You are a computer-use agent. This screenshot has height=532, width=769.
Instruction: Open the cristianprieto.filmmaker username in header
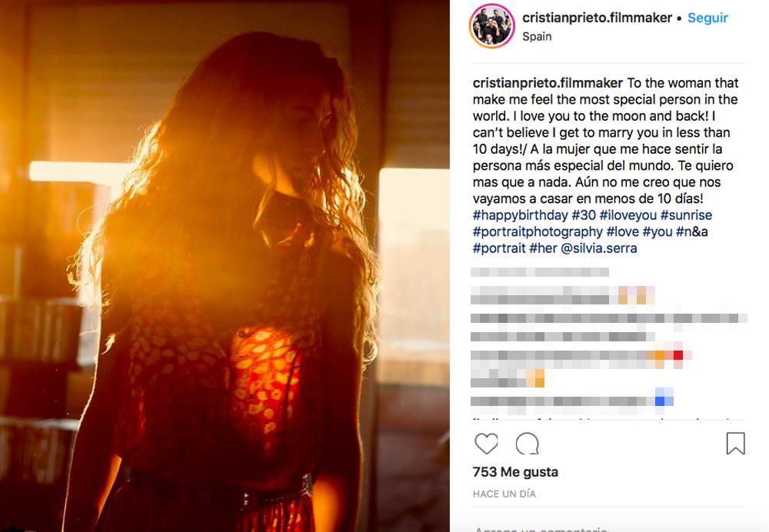click(597, 18)
